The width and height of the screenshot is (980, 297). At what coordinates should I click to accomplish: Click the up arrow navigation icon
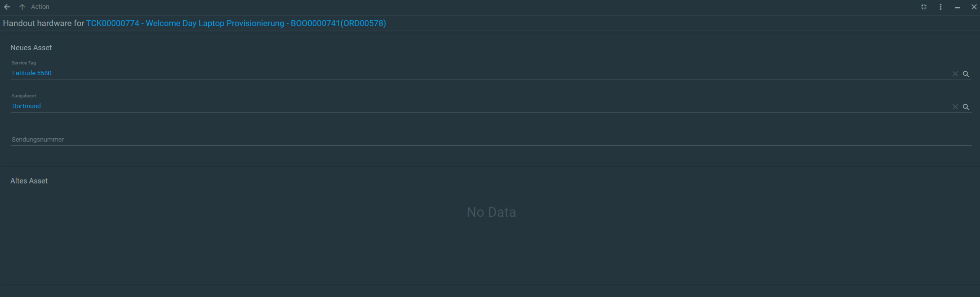tap(22, 7)
